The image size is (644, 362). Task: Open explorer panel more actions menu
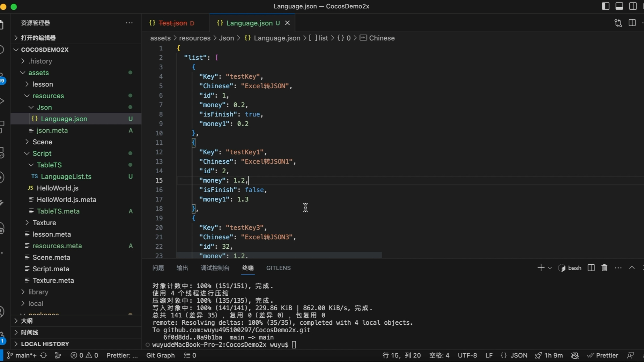tap(129, 23)
